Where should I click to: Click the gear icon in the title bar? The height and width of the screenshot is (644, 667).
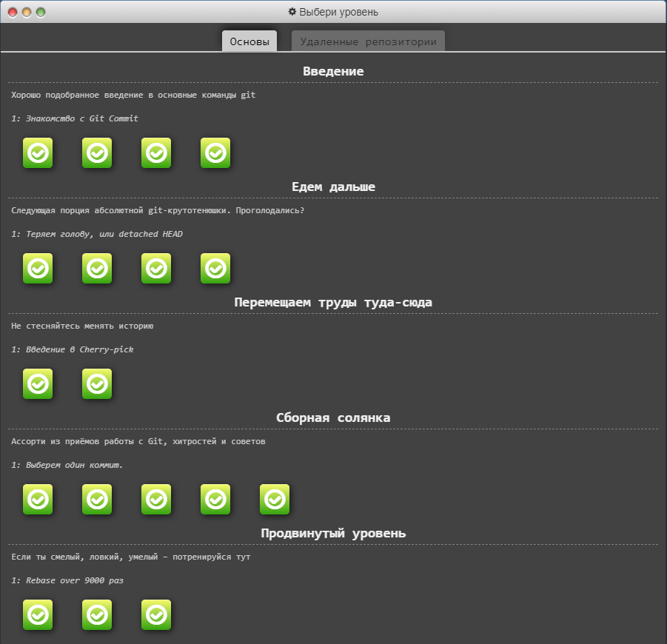291,11
